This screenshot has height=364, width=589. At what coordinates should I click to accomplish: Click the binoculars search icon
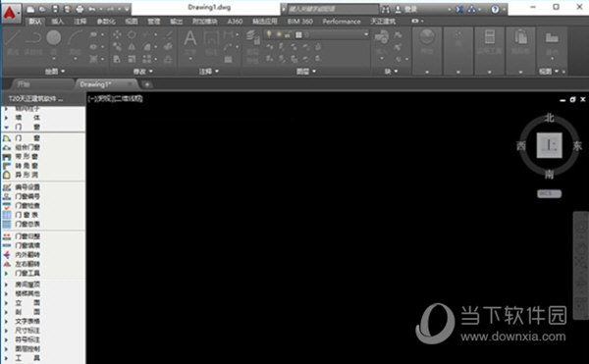(386, 10)
